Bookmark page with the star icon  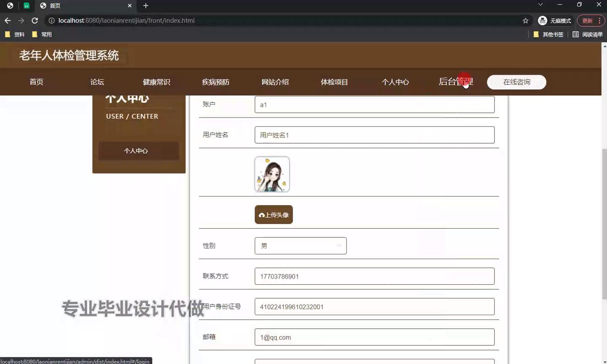coord(525,21)
